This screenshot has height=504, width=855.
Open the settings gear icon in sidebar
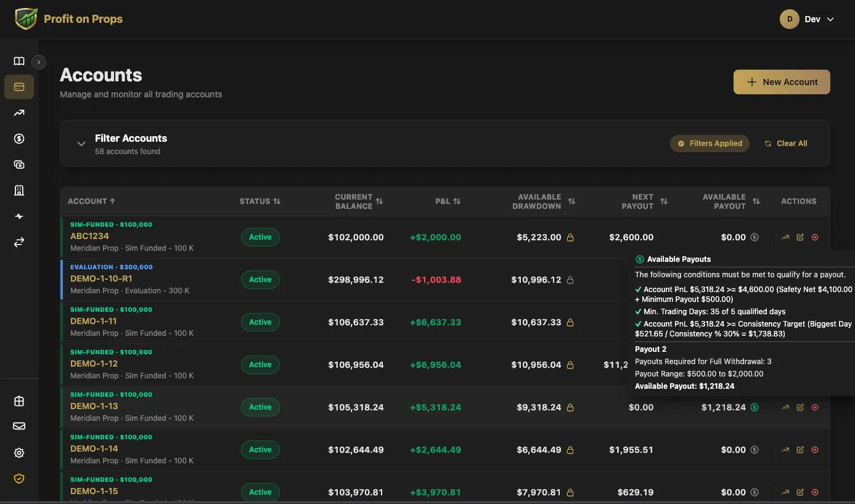19,453
